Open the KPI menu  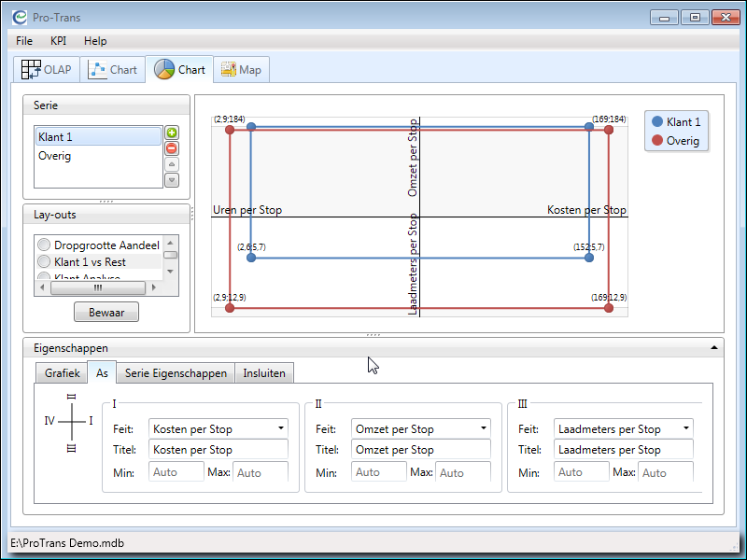point(58,41)
